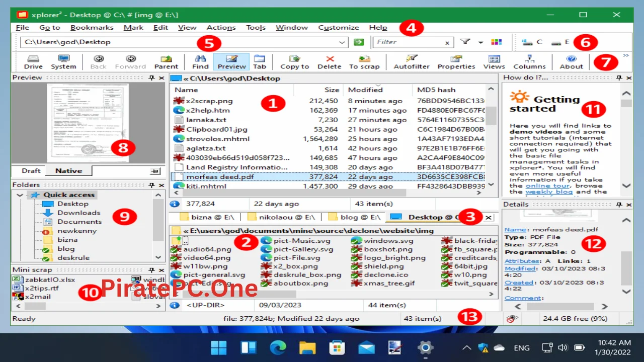
Task: Click breadcrumb chevron before C:\Users\god\Desktop
Action: (x=186, y=78)
